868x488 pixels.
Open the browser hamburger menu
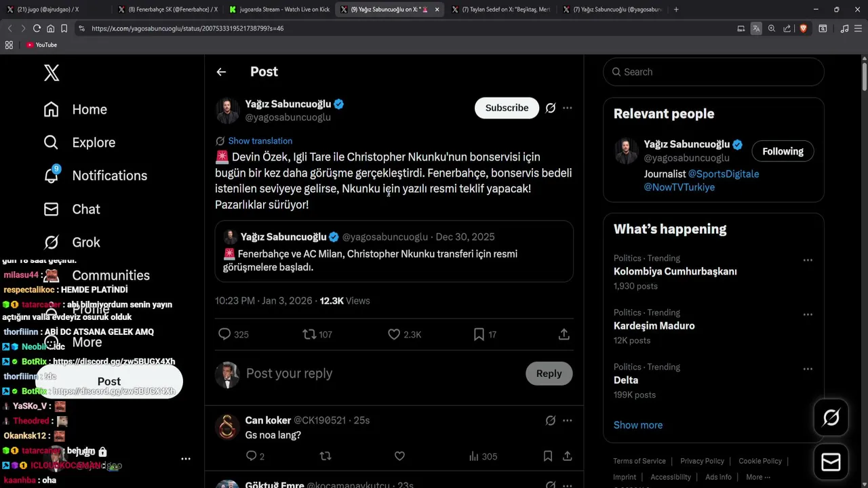(859, 28)
